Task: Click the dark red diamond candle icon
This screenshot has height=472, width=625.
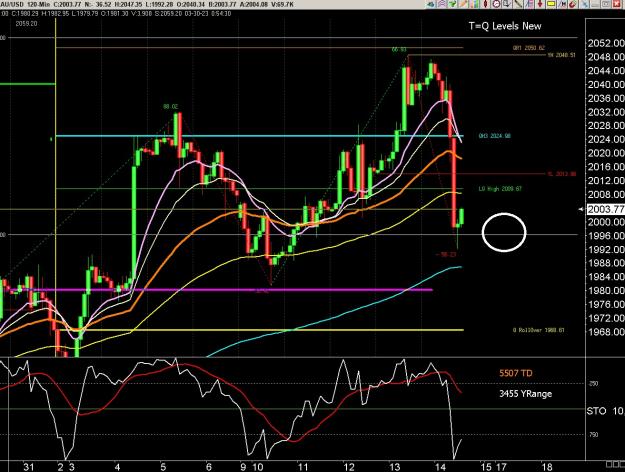Action: click(485, 4)
